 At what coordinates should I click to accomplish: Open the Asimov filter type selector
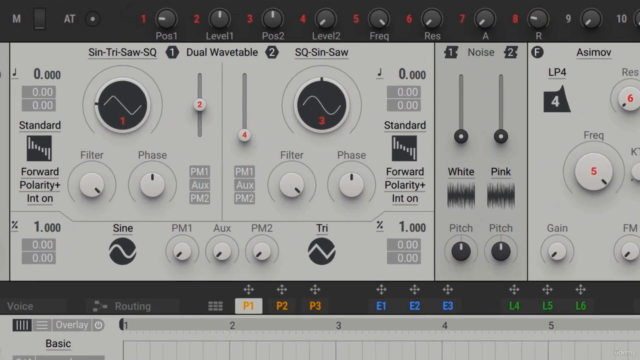pyautogui.click(x=593, y=53)
